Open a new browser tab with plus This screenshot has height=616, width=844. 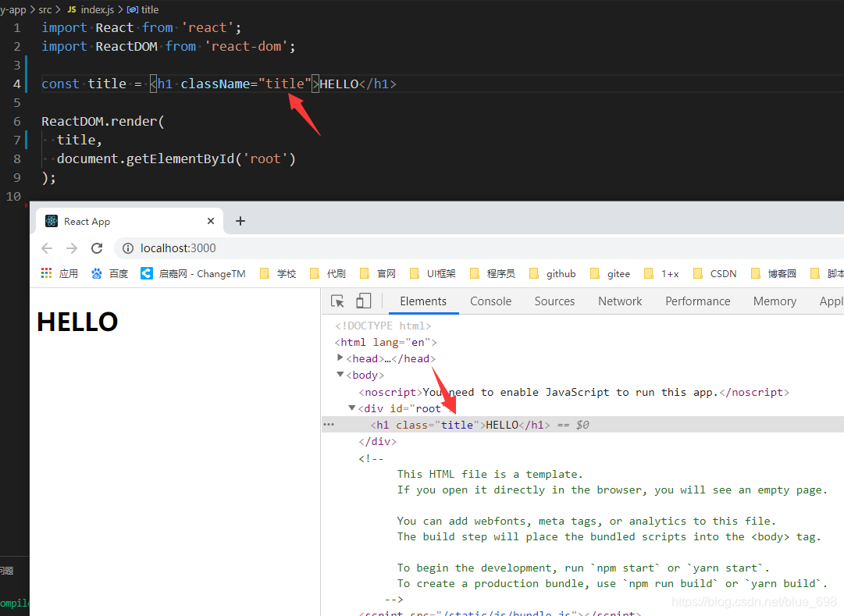pyautogui.click(x=240, y=221)
